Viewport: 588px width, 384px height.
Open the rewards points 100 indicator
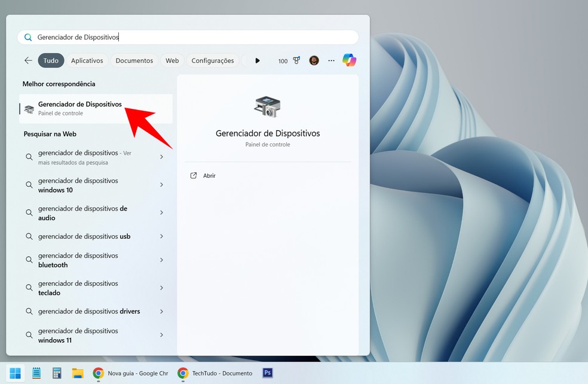coord(283,61)
